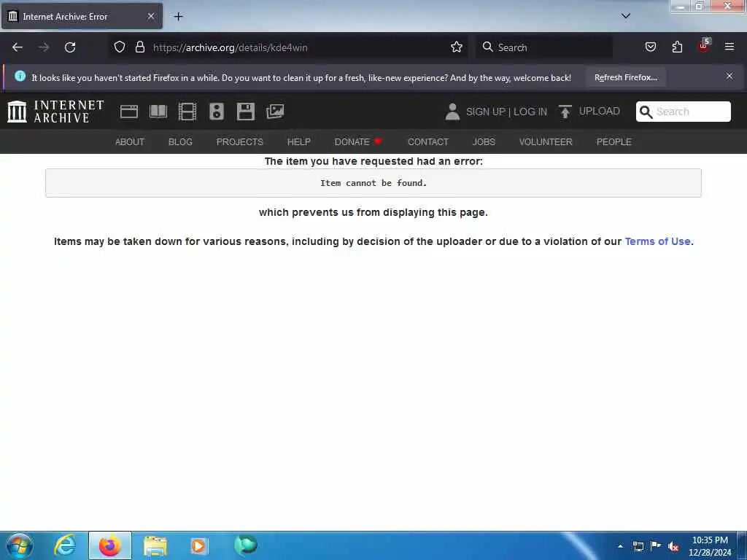The height and width of the screenshot is (560, 747).
Task: Open the PROJECTS menu item
Action: pyautogui.click(x=239, y=142)
